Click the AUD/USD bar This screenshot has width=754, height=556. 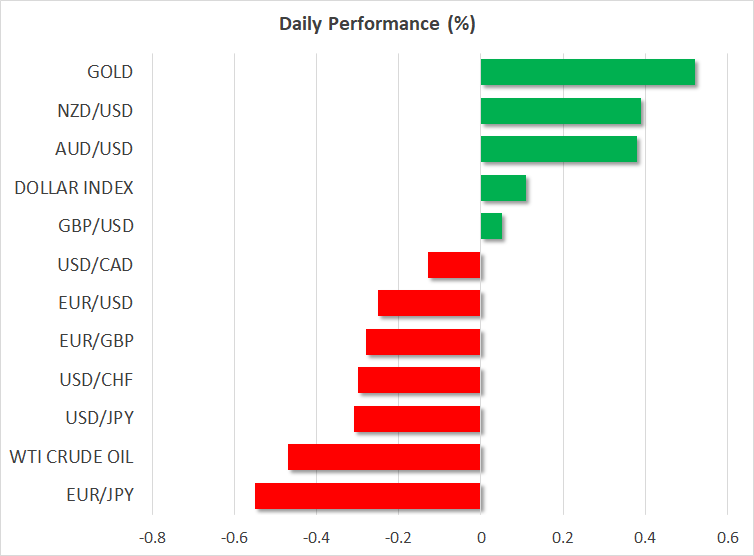[558, 150]
